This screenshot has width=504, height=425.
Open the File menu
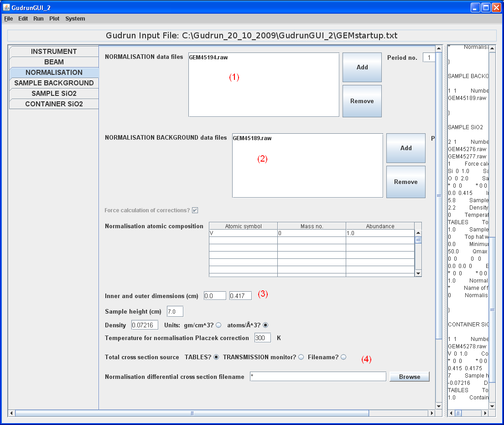(x=9, y=19)
